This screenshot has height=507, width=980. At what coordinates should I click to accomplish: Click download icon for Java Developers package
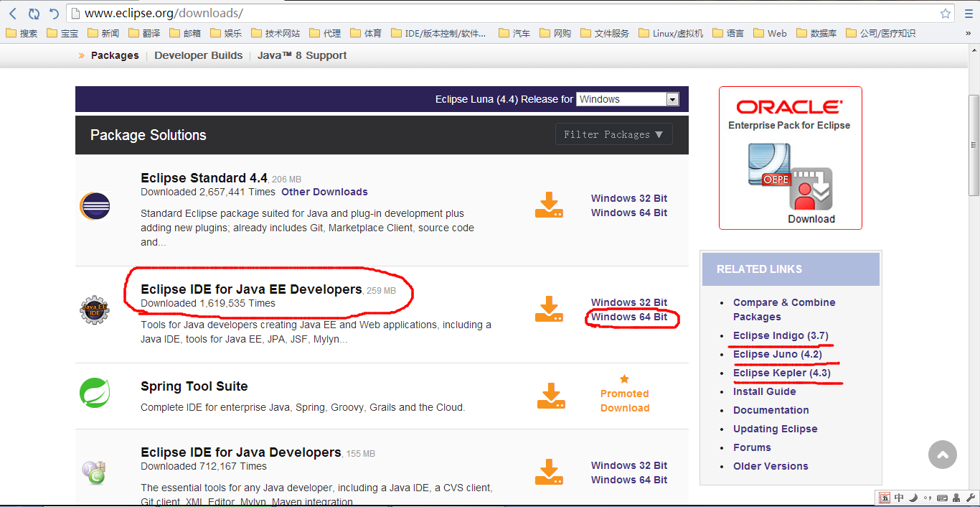pos(549,472)
